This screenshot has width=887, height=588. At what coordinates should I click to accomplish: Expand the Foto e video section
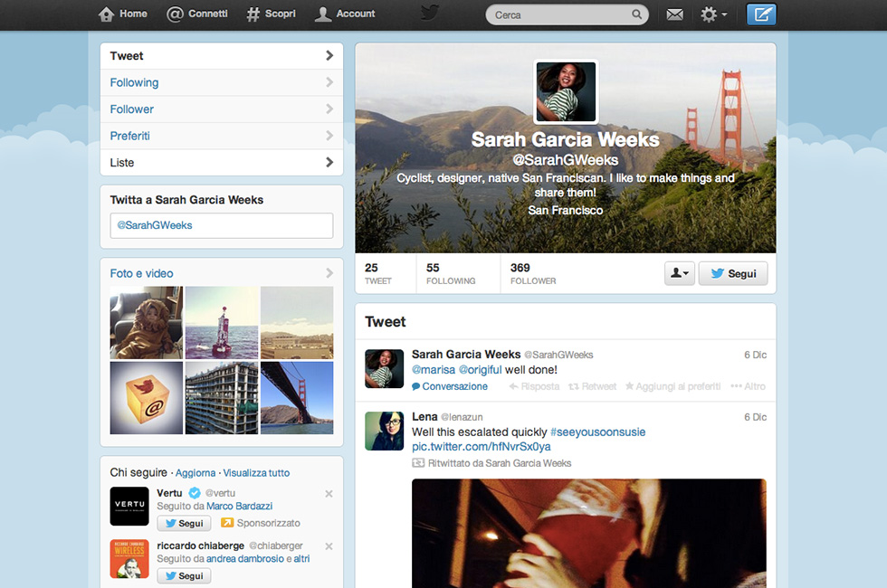click(329, 273)
